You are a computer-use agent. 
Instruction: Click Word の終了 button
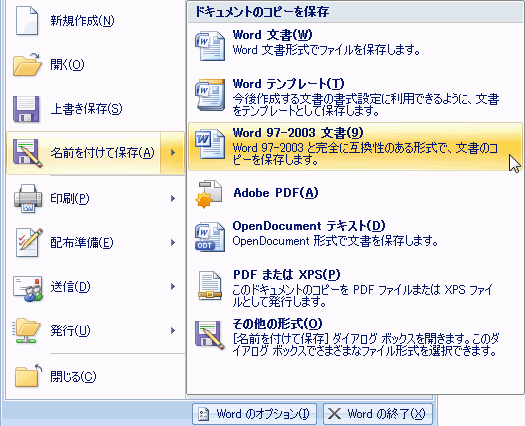(378, 414)
